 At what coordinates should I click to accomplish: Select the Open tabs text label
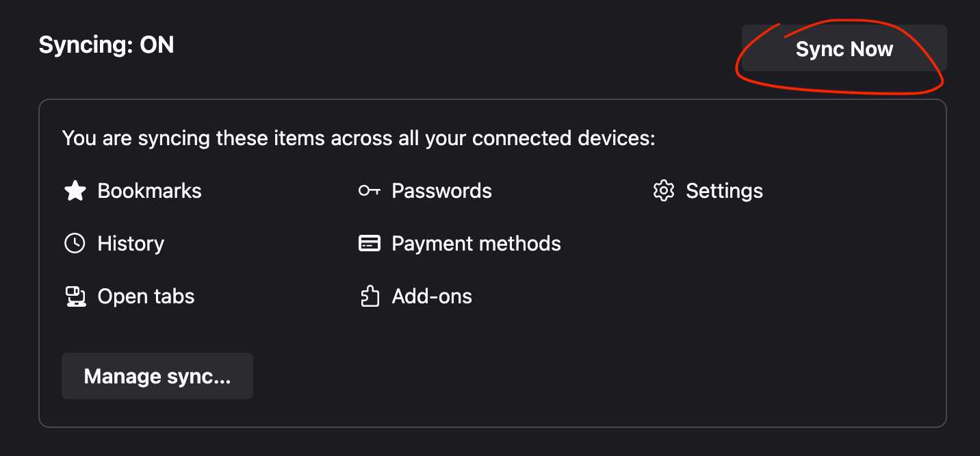tap(146, 296)
